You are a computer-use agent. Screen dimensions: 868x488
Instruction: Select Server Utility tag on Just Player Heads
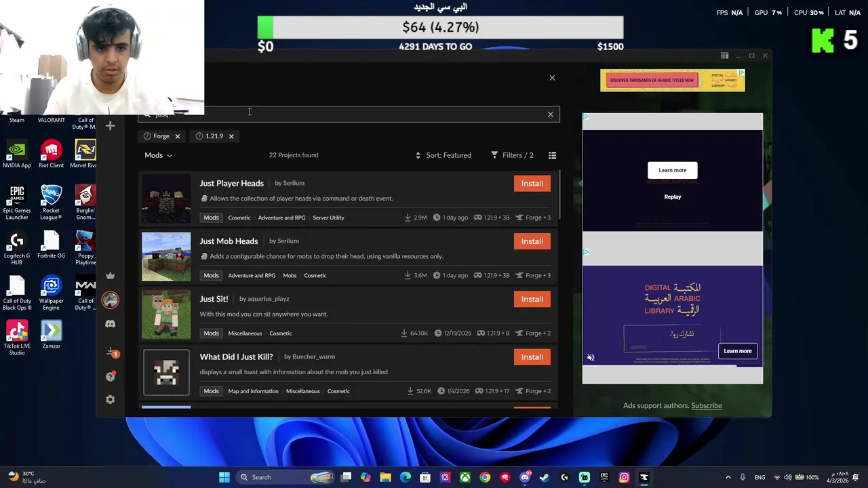pos(328,218)
